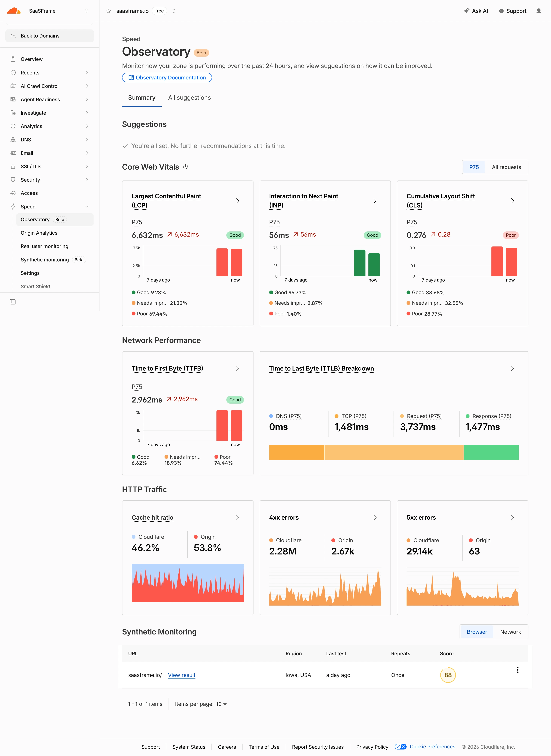Open View result link

181,675
